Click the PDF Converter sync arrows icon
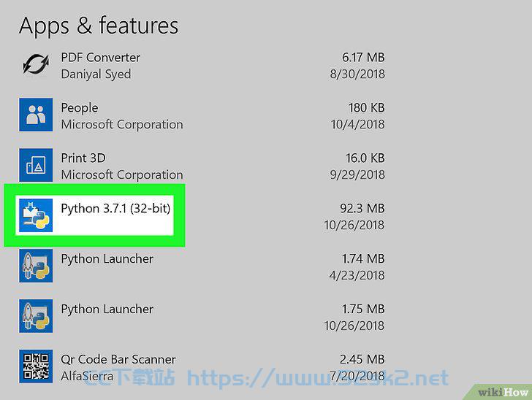Screen dimensions: 532x400 coord(36,64)
